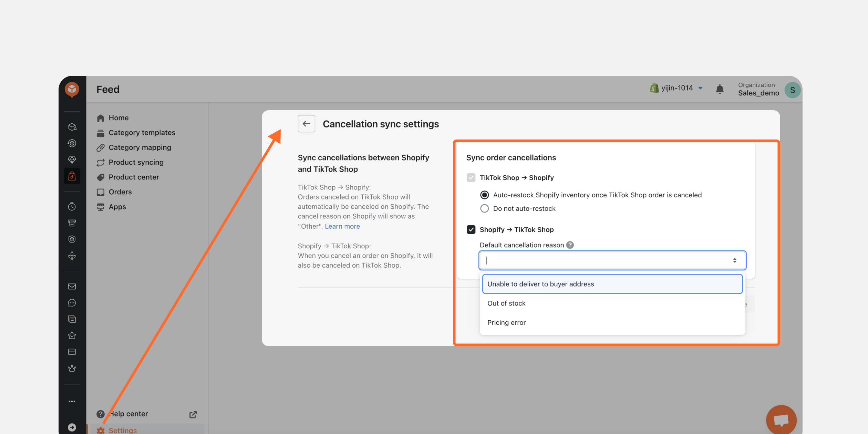
Task: Choose Unable to deliver to buyer address
Action: [x=612, y=284]
